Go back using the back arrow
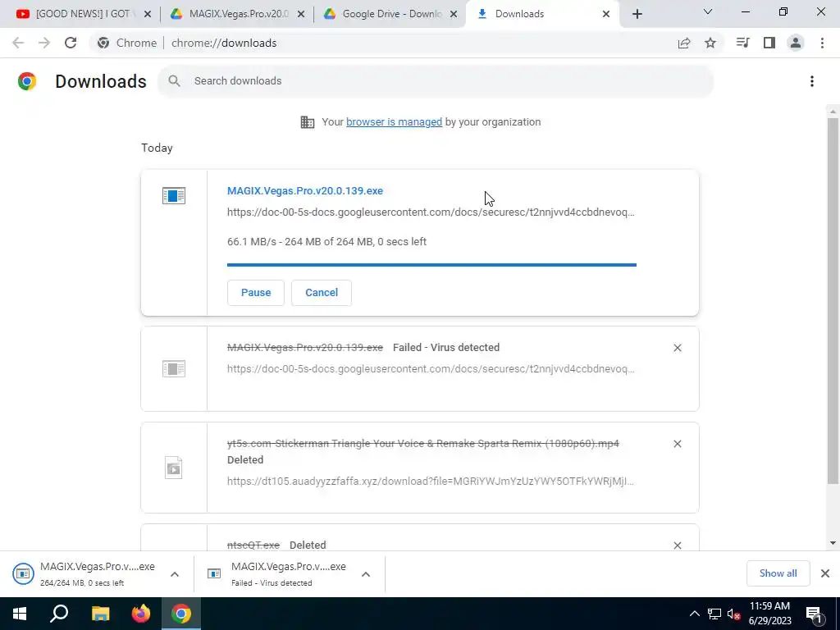 18,43
